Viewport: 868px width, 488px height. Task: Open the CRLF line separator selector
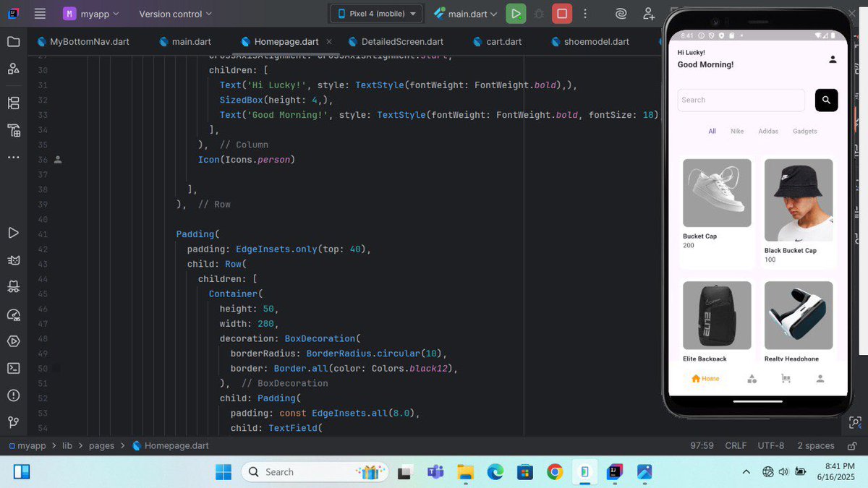pos(736,445)
